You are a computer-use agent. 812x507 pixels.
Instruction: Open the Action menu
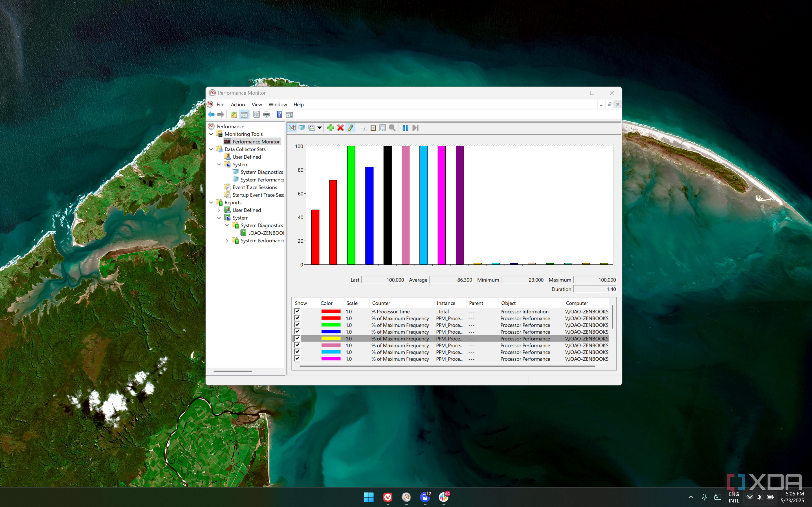click(x=237, y=105)
